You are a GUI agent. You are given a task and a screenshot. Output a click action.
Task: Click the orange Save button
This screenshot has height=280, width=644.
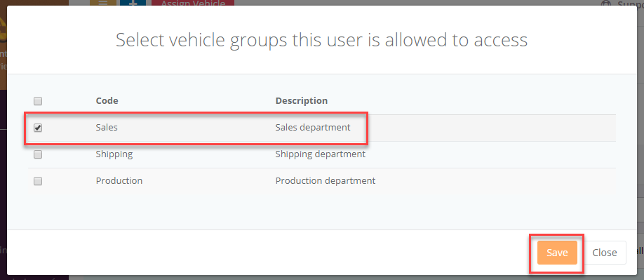557,253
